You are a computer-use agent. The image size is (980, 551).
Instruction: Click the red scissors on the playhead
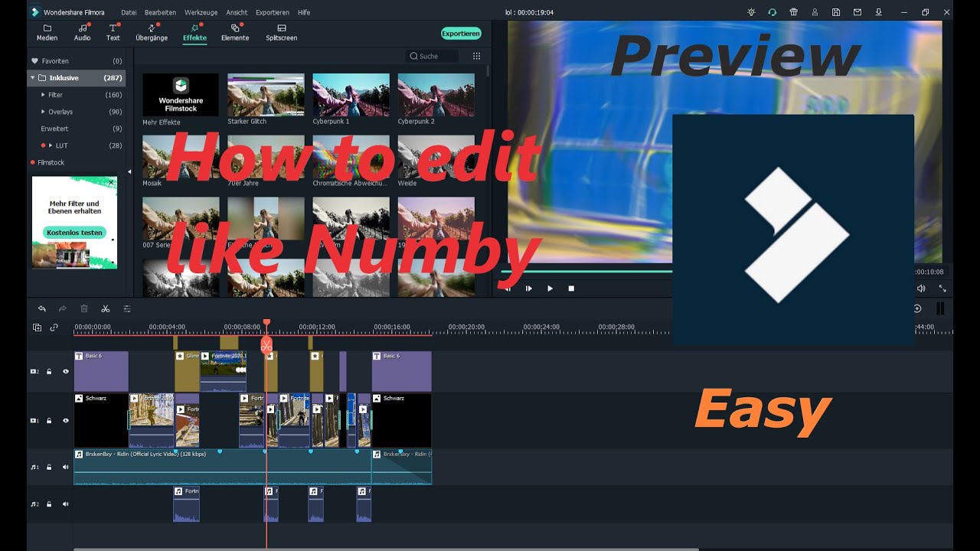click(x=266, y=346)
